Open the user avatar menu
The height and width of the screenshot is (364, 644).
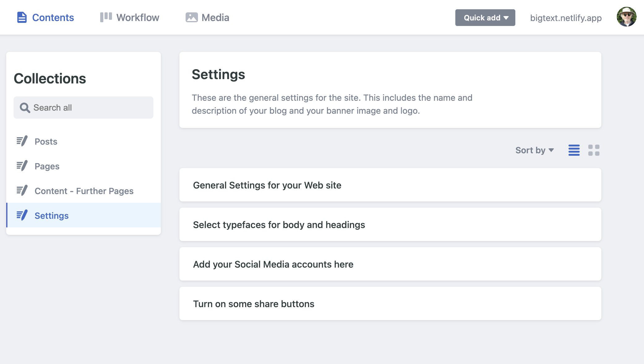(626, 17)
